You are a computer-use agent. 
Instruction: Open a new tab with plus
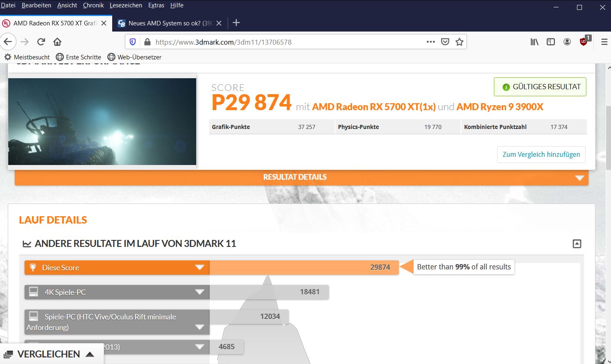[x=236, y=23]
